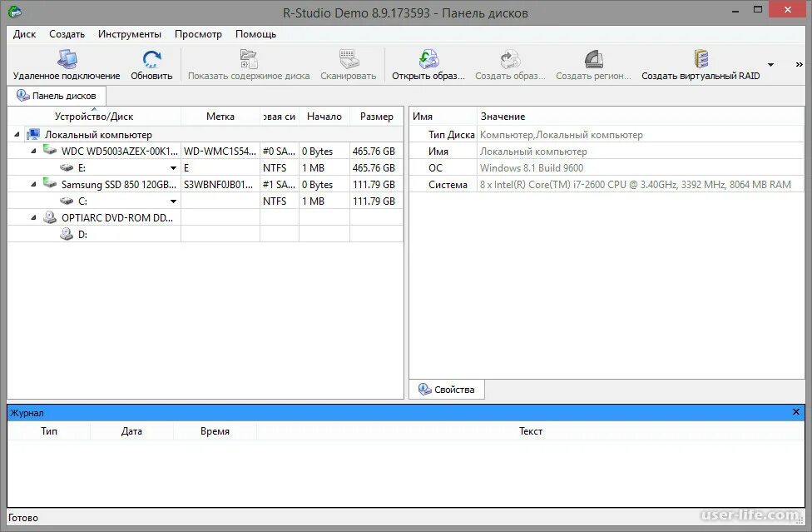Viewport: 812px width, 532px height.
Task: Select label cell 'WD-WMC1S54...'
Action: pyautogui.click(x=220, y=152)
